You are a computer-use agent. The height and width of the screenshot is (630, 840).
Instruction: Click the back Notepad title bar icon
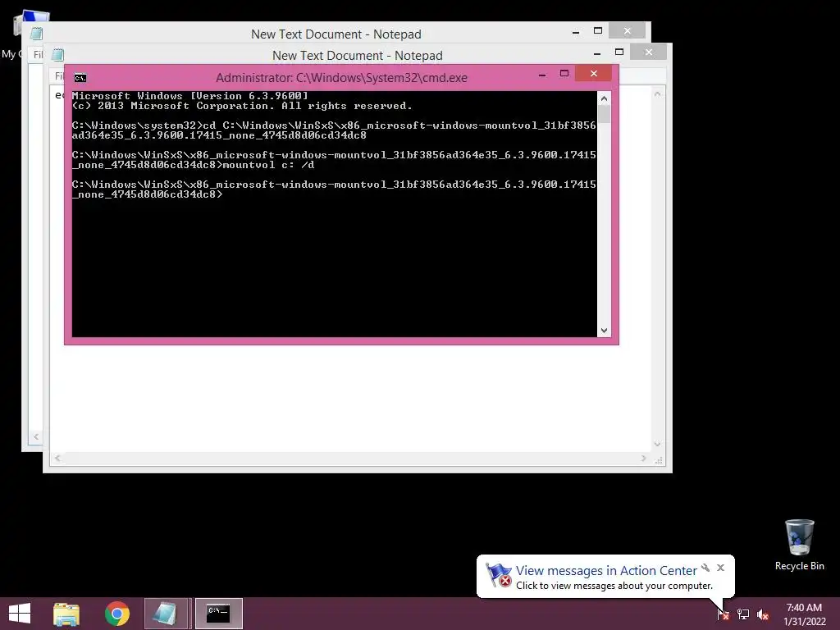click(x=36, y=34)
